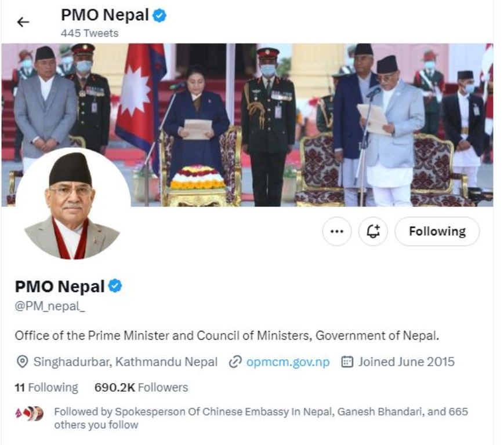The image size is (504, 445).
Task: Go back using the left arrow
Action: (23, 22)
